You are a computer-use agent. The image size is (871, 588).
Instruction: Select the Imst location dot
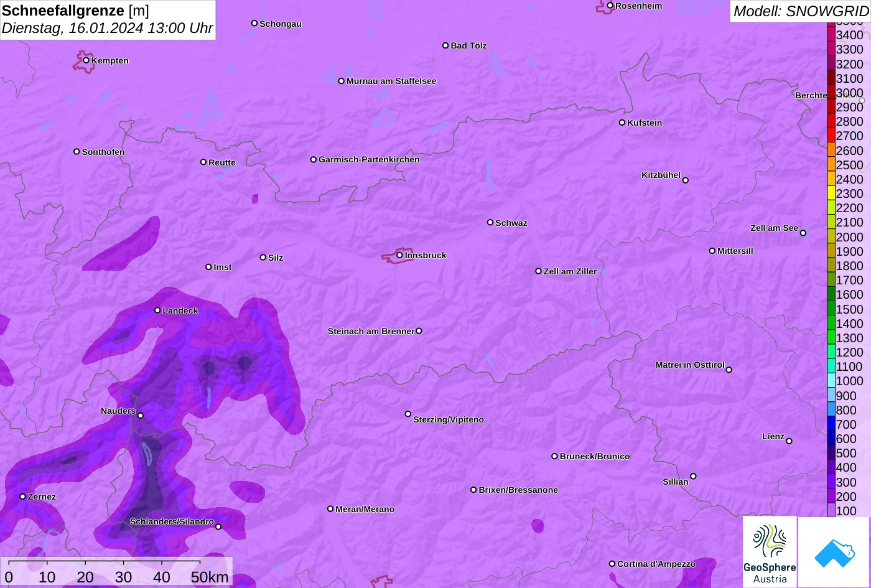point(208,267)
